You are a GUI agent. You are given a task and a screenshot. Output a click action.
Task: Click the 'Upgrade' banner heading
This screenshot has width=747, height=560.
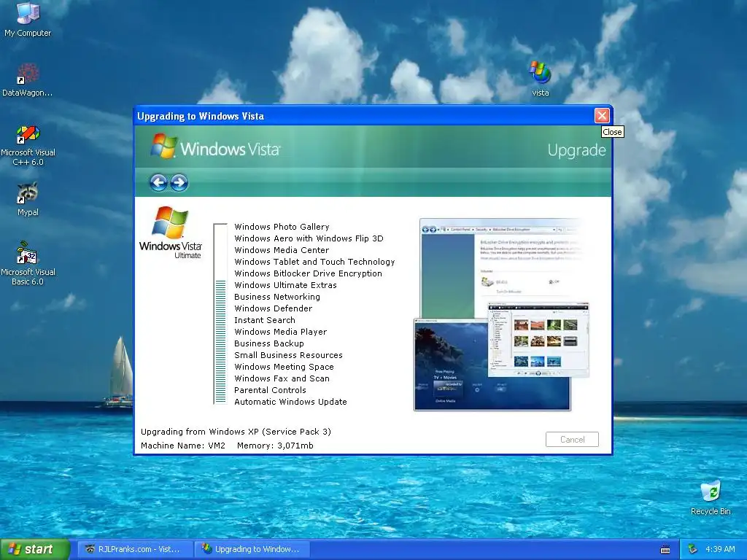click(x=576, y=150)
